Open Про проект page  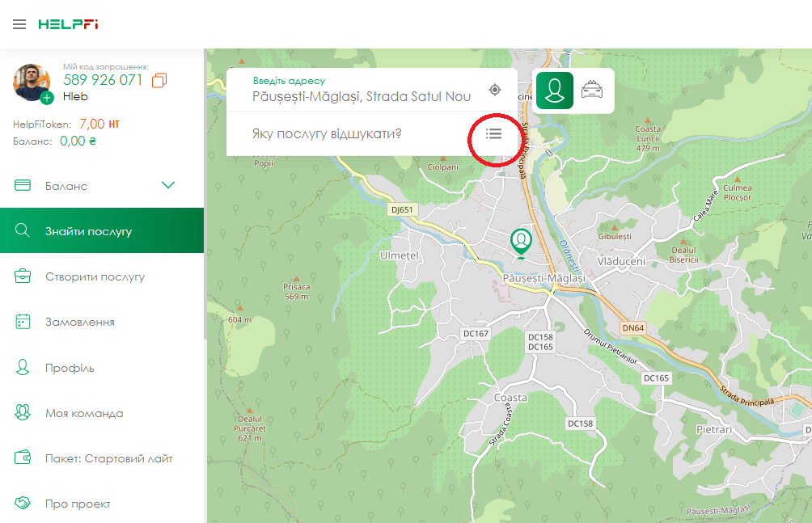pos(78,504)
